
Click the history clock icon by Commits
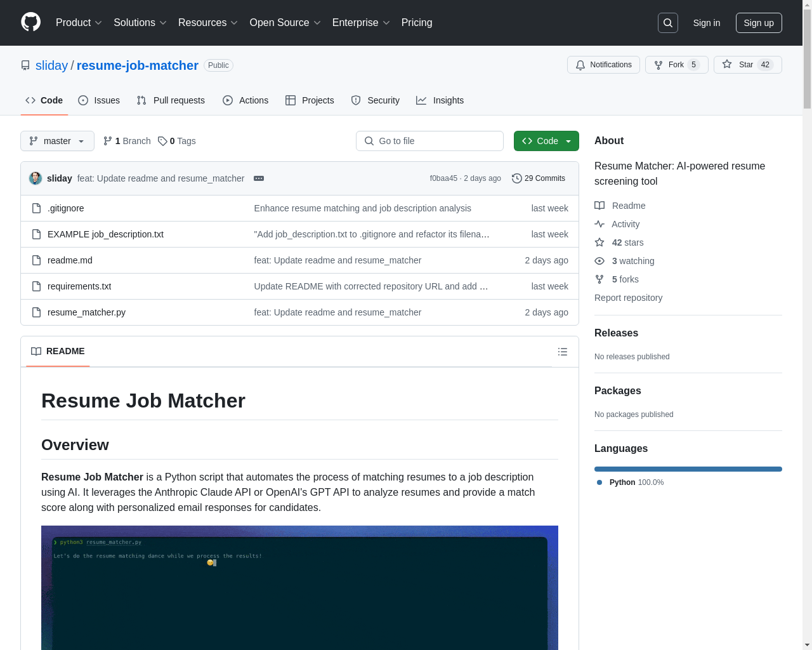pyautogui.click(x=517, y=178)
